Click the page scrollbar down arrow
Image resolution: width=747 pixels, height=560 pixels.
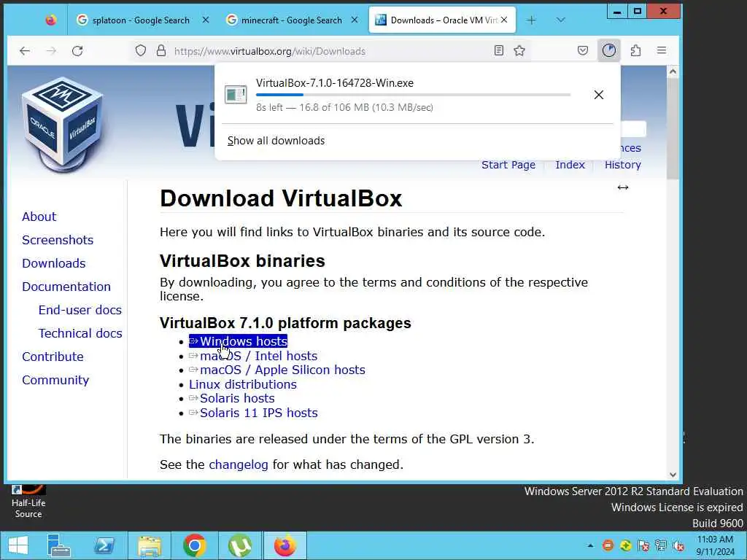(x=673, y=474)
